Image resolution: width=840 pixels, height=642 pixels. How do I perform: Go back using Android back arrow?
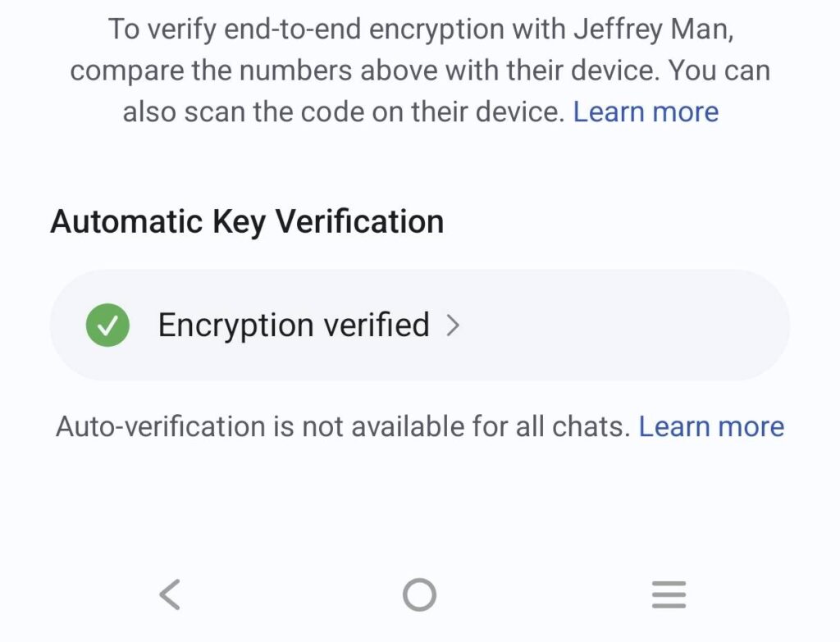pos(170,594)
